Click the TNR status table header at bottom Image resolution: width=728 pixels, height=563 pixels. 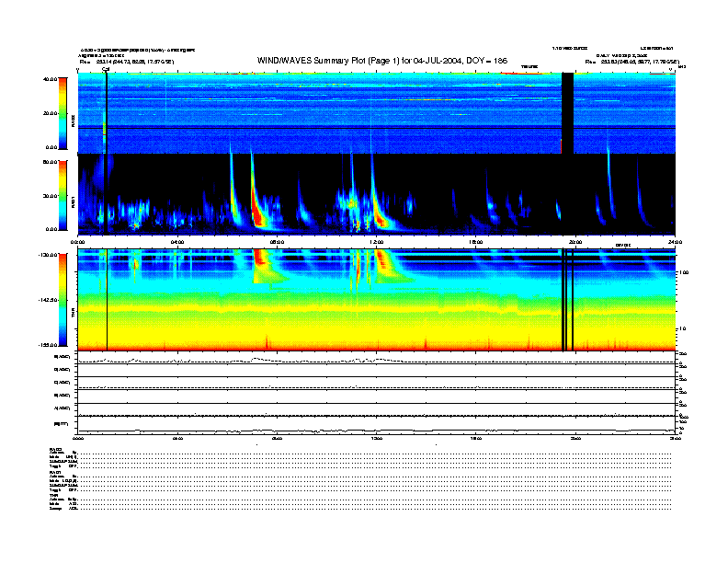(54, 495)
